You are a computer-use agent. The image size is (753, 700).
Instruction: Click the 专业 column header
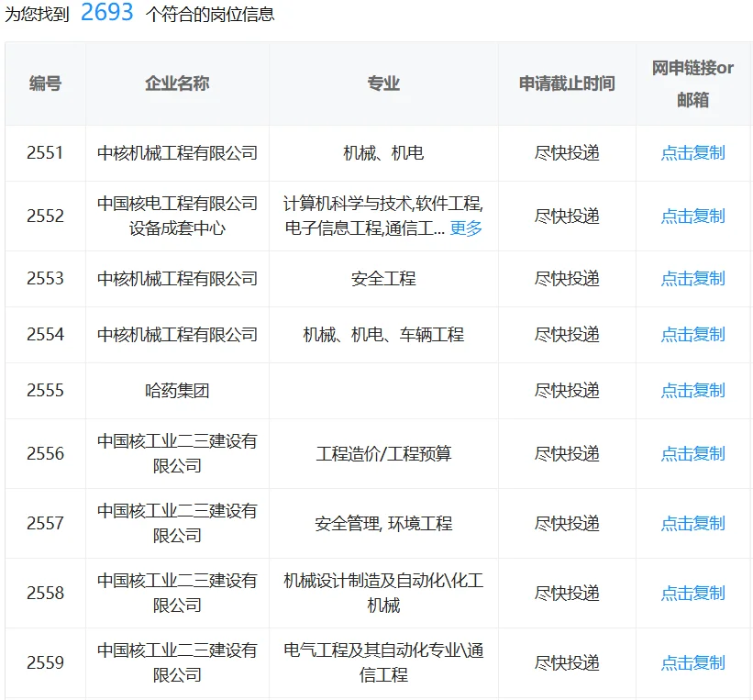[383, 83]
